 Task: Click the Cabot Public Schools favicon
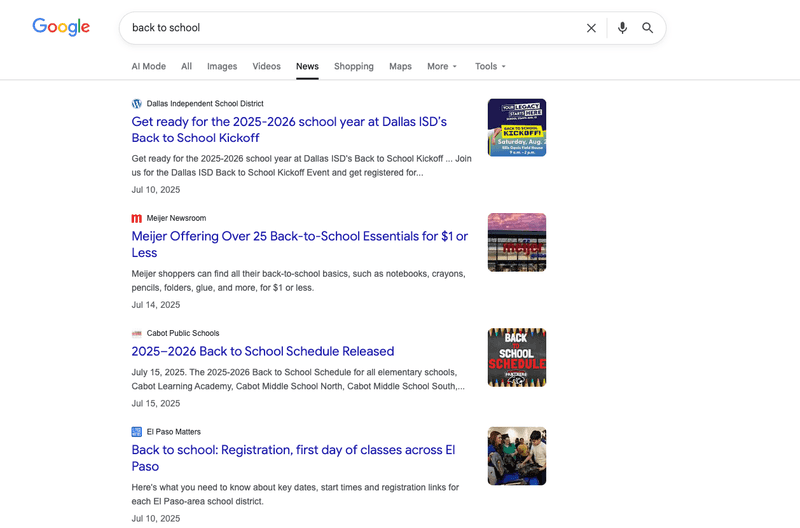(x=137, y=334)
